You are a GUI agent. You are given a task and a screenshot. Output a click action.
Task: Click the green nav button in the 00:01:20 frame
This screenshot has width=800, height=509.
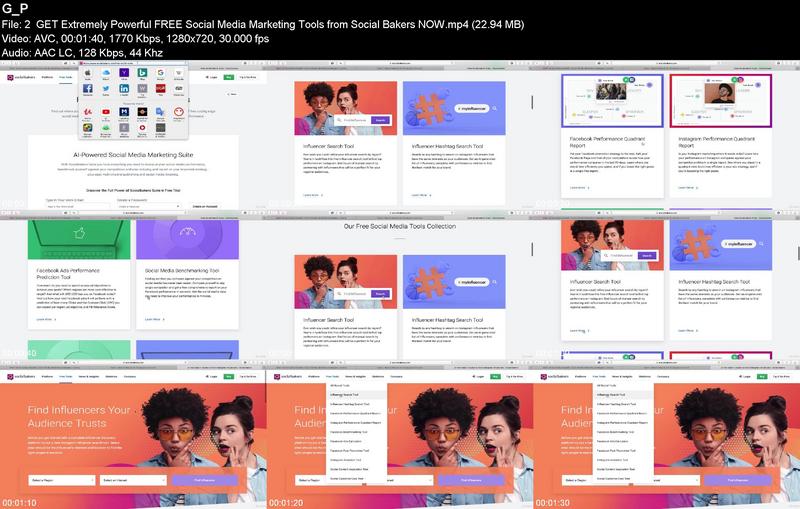click(x=495, y=376)
